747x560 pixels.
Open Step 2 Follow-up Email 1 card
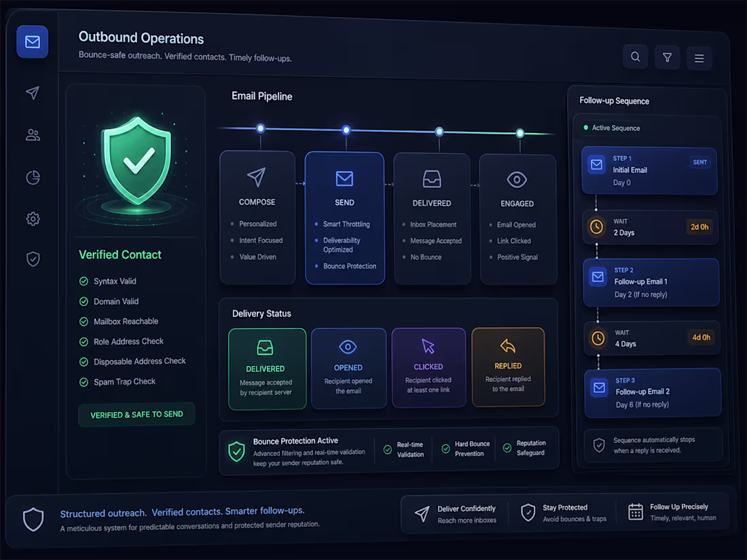(651, 282)
